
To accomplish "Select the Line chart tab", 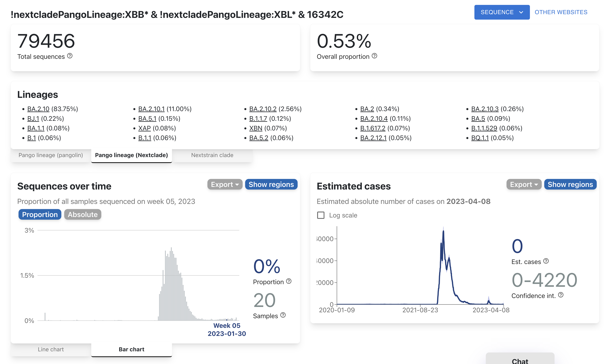I will pos(51,349).
